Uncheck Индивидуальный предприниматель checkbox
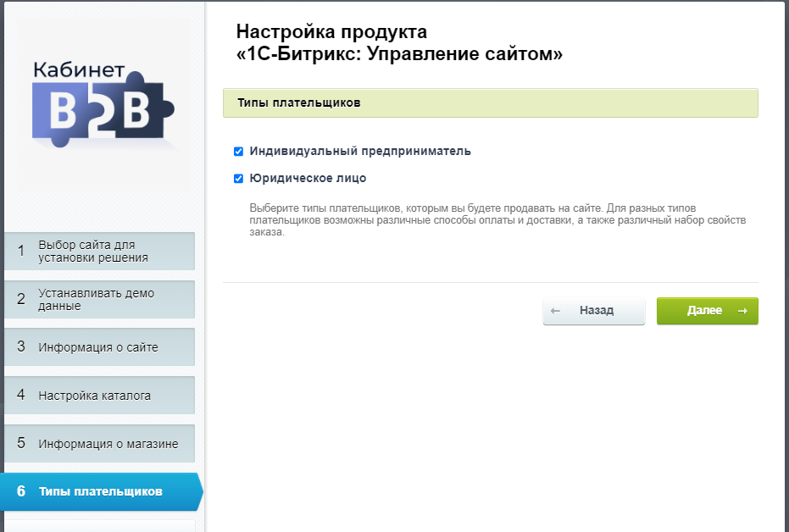The image size is (789, 532). tap(238, 152)
